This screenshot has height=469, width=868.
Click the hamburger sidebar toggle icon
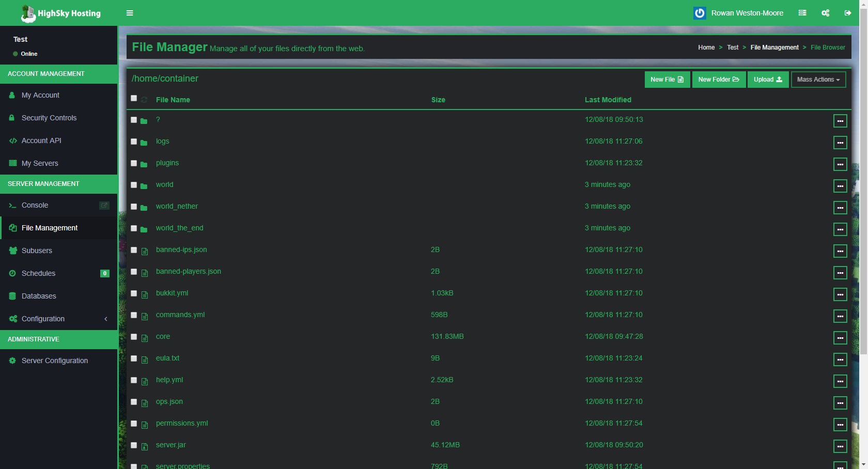point(130,13)
